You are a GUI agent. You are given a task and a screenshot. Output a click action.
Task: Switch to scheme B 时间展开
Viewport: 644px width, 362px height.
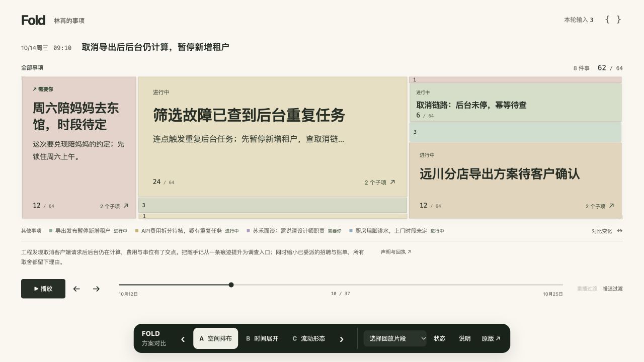point(262,338)
